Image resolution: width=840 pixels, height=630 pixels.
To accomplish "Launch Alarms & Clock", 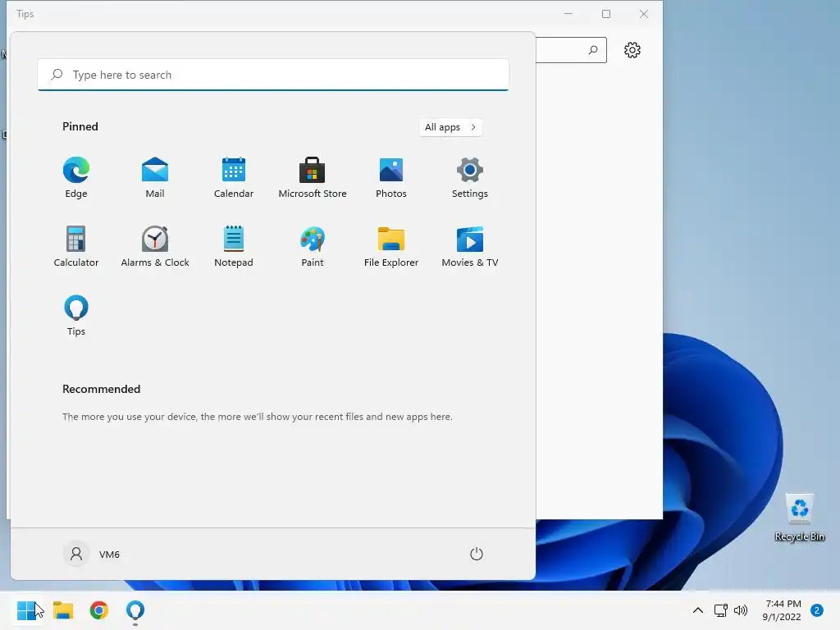I will click(155, 246).
